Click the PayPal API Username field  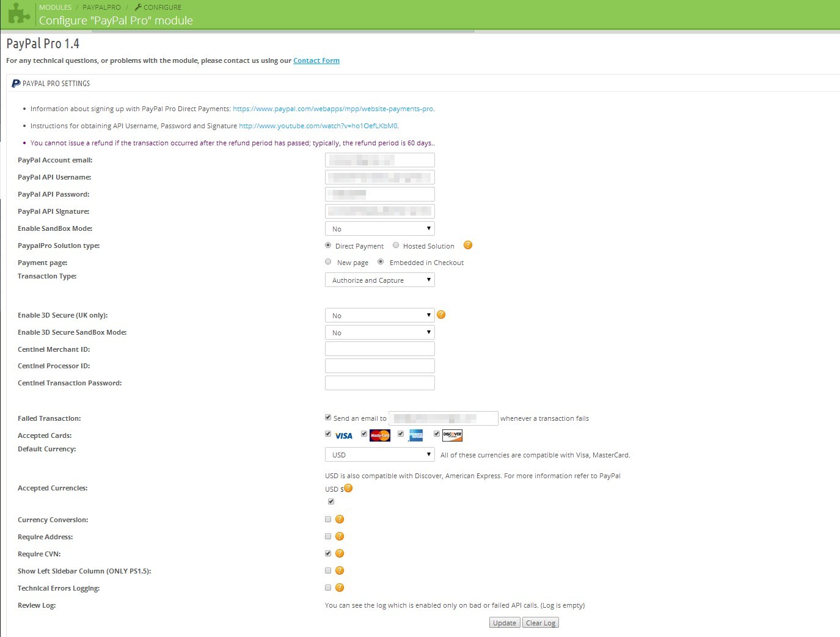point(380,177)
